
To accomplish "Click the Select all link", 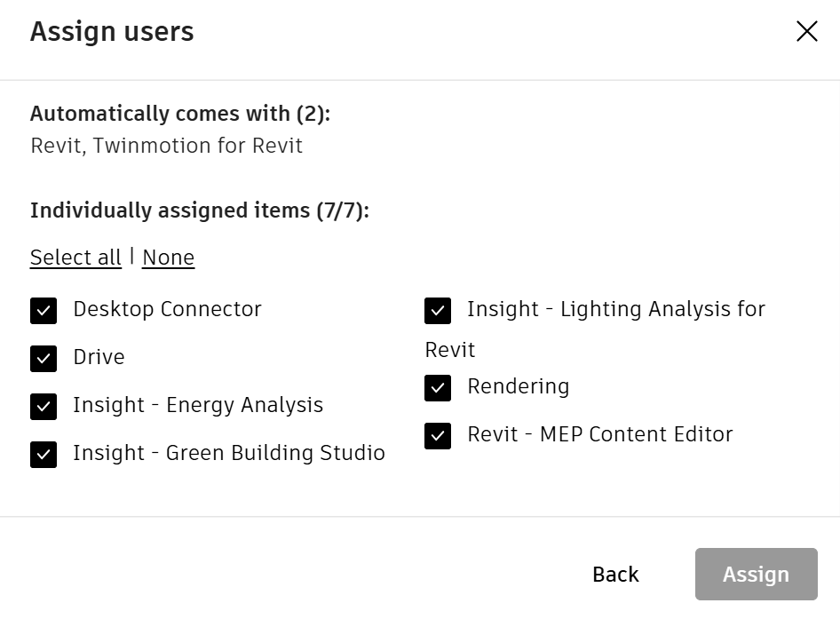I will coord(75,258).
